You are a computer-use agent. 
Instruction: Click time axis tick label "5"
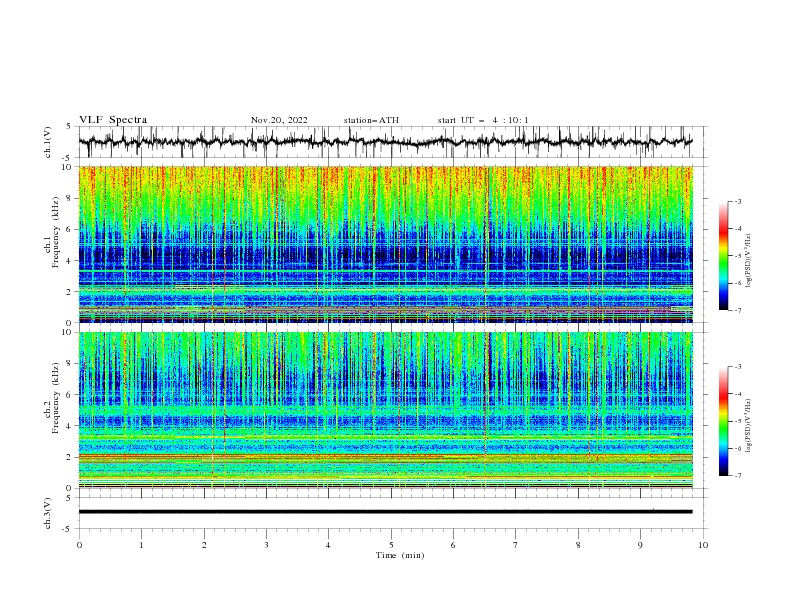click(391, 545)
